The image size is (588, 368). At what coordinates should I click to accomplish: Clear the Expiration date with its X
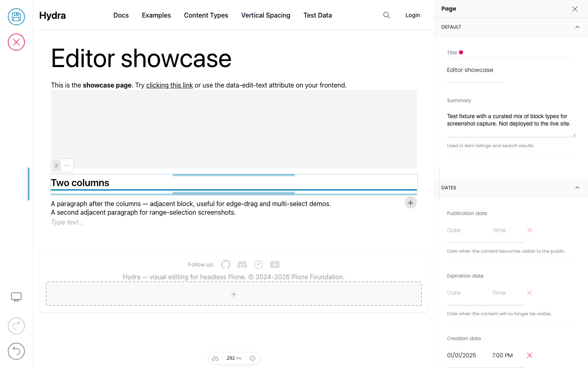(x=530, y=293)
